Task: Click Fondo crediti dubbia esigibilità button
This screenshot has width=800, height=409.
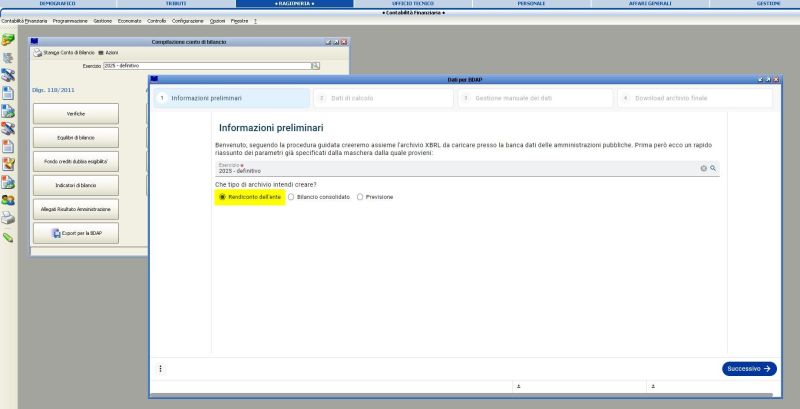Action: 76,161
